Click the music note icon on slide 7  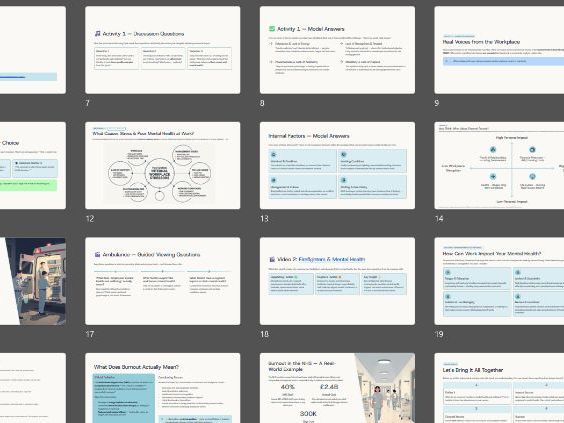click(x=97, y=34)
